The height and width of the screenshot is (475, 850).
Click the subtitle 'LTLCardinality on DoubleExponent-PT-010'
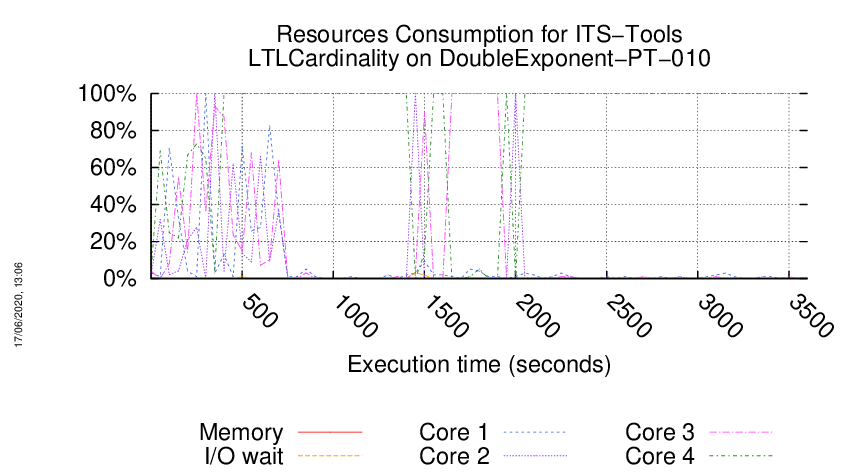coord(479,58)
